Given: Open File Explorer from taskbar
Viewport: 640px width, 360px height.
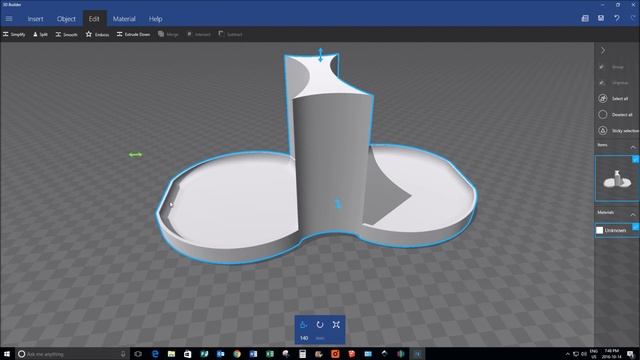Looking at the screenshot, I should [x=171, y=354].
